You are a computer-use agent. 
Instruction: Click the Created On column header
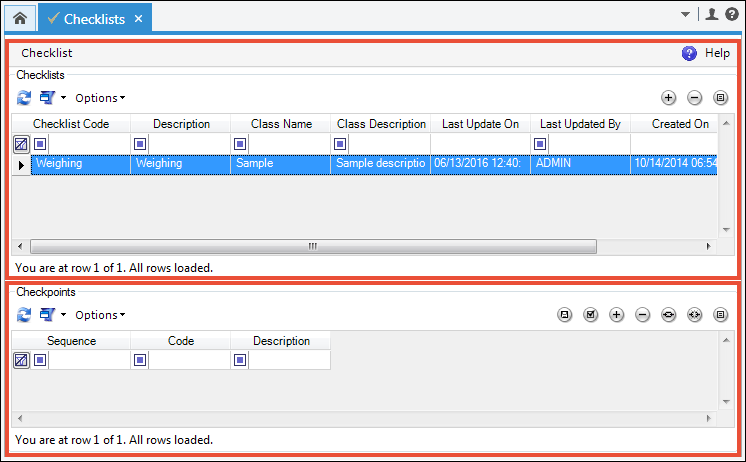point(674,124)
